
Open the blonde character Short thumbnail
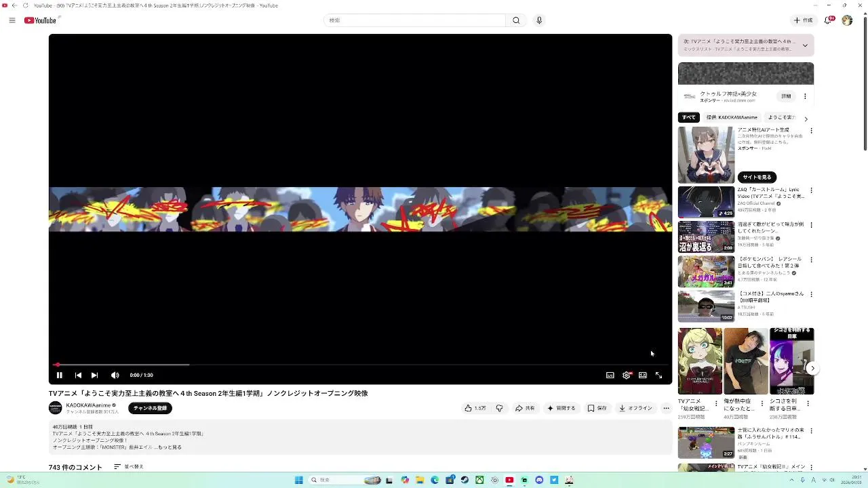tap(700, 361)
